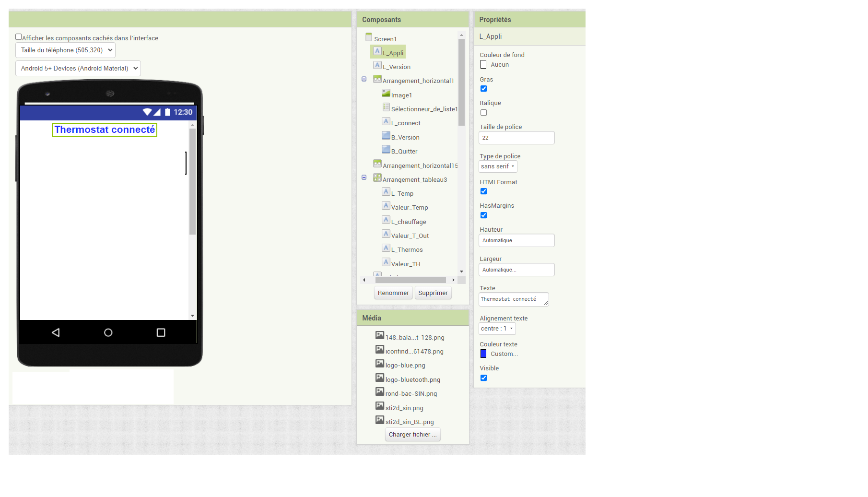Open the Couleur texte blue swatch
The width and height of the screenshot is (868, 497).
click(x=483, y=354)
